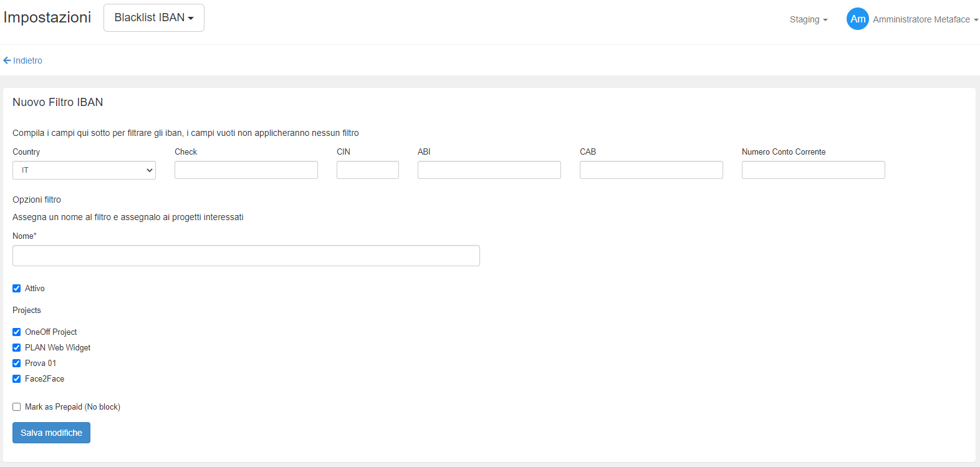The image size is (980, 467).
Task: Click the Numero Conto Corrente field
Action: (814, 170)
